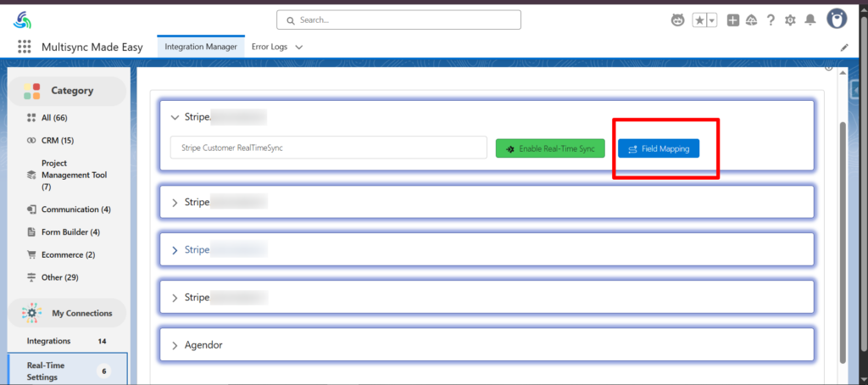Click the pencil icon to edit navigation
Screen dimensions: 868x385
(x=844, y=47)
